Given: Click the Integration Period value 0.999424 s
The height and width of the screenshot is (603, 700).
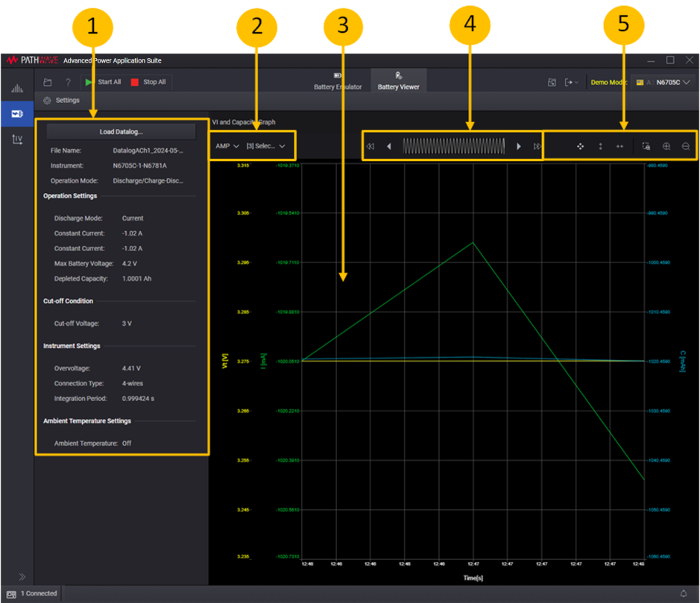Looking at the screenshot, I should point(138,399).
